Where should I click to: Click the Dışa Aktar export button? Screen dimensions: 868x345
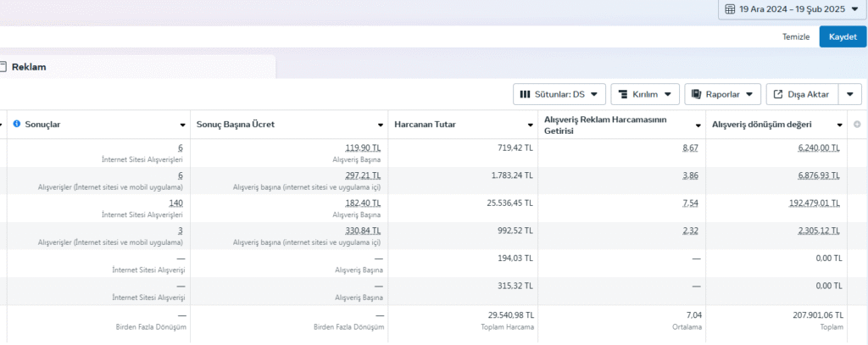pyautogui.click(x=802, y=94)
